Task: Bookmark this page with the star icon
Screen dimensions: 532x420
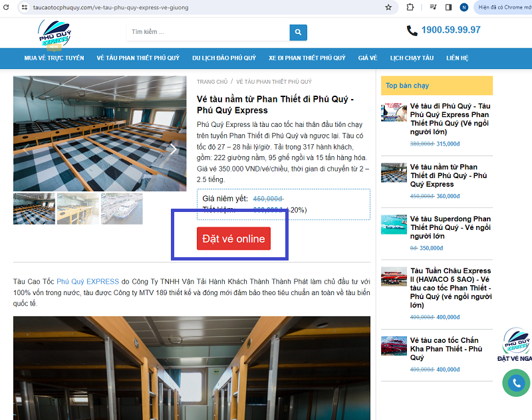Action: point(388,7)
